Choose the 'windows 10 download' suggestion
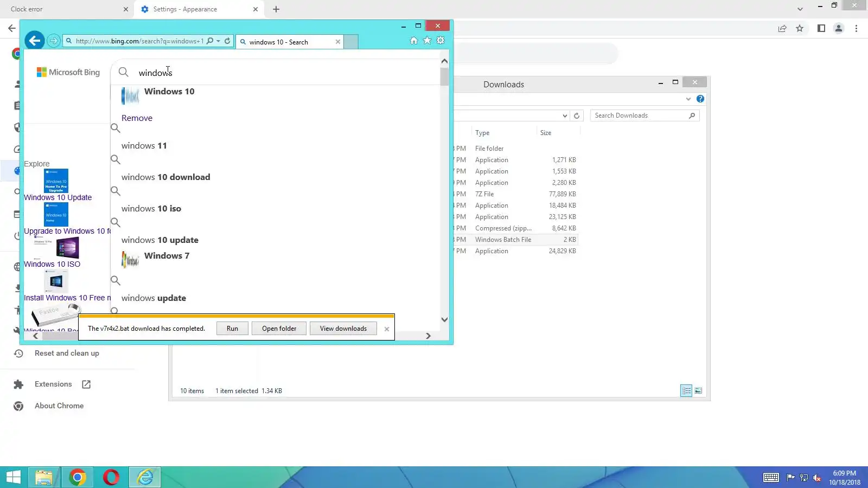 click(x=165, y=177)
